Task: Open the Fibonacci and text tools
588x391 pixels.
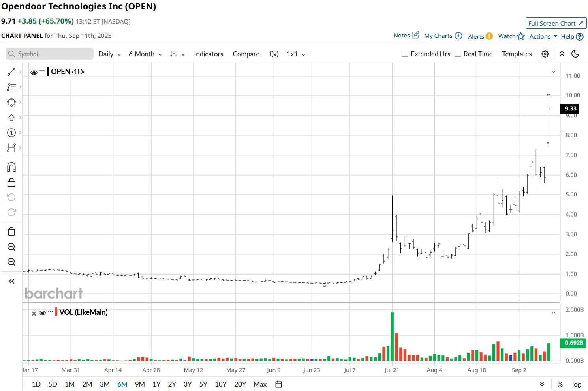Action: 11,87
